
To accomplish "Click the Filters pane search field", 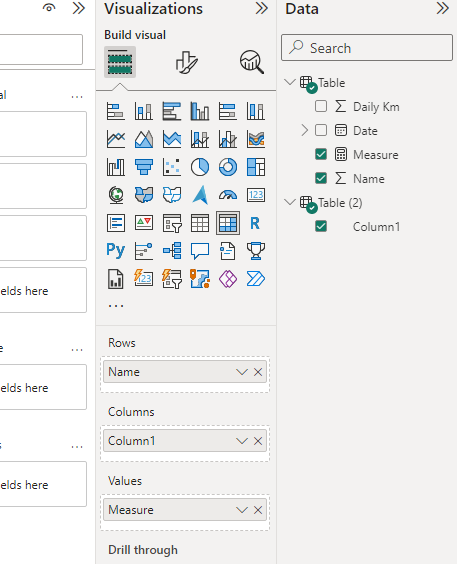I will [41, 49].
